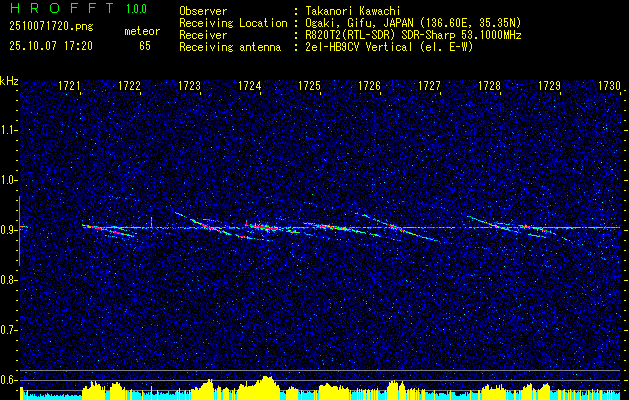Click the 1728 time axis label

(490, 86)
